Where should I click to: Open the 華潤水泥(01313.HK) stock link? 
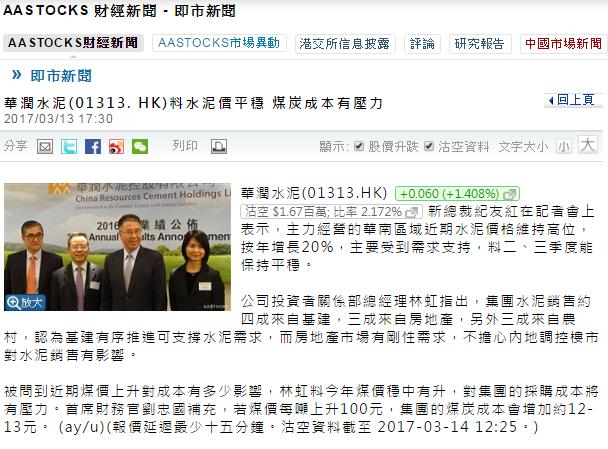click(x=314, y=193)
